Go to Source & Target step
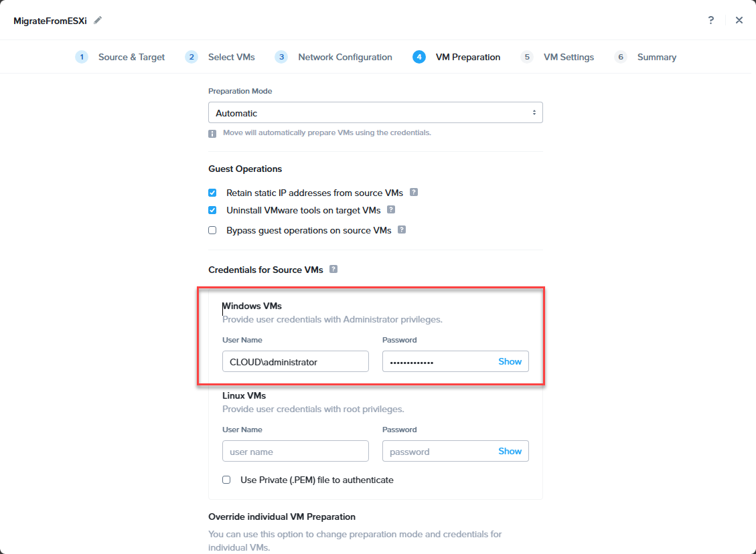The width and height of the screenshot is (756, 554). [131, 57]
